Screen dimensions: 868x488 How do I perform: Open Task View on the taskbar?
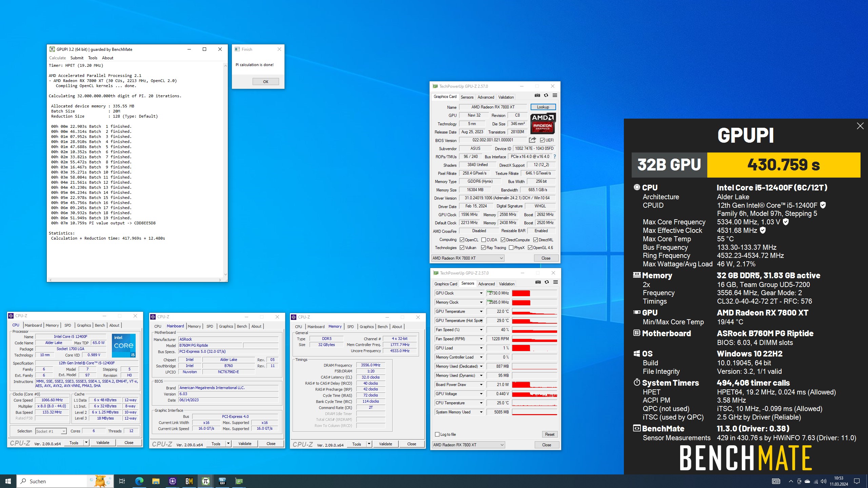click(122, 481)
